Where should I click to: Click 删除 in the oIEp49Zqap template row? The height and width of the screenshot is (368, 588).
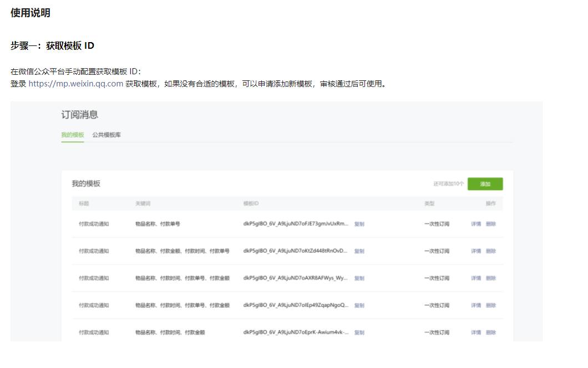pyautogui.click(x=491, y=305)
